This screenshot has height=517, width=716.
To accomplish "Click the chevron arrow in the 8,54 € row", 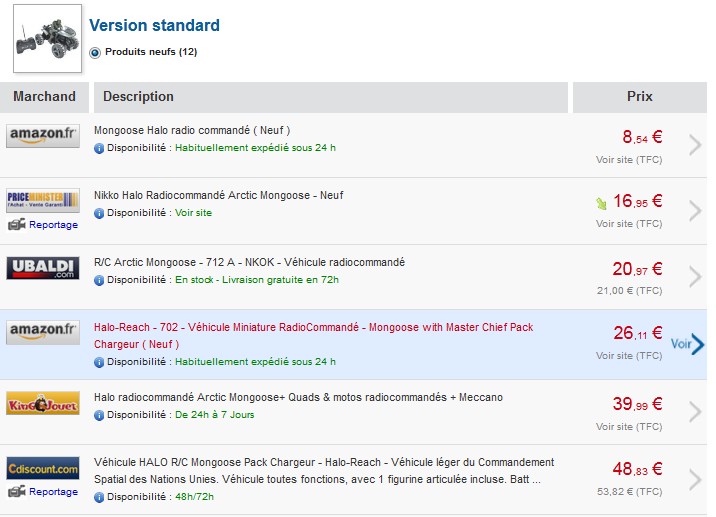I will [695, 145].
